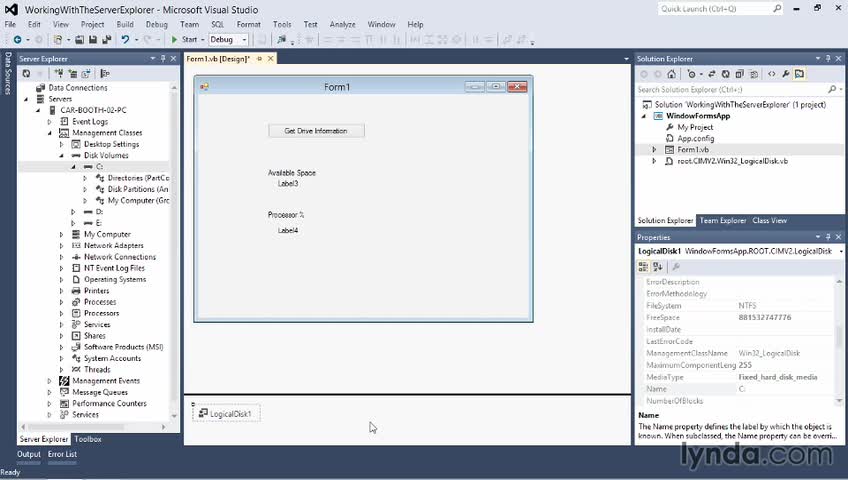Expand the Network Adapters node
848x480 pixels.
(x=61, y=245)
